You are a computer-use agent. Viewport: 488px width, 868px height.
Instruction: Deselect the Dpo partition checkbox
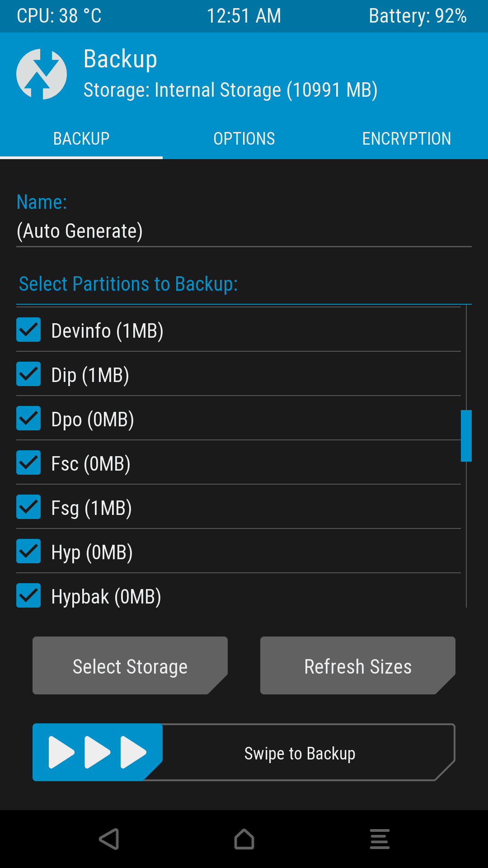coord(28,418)
